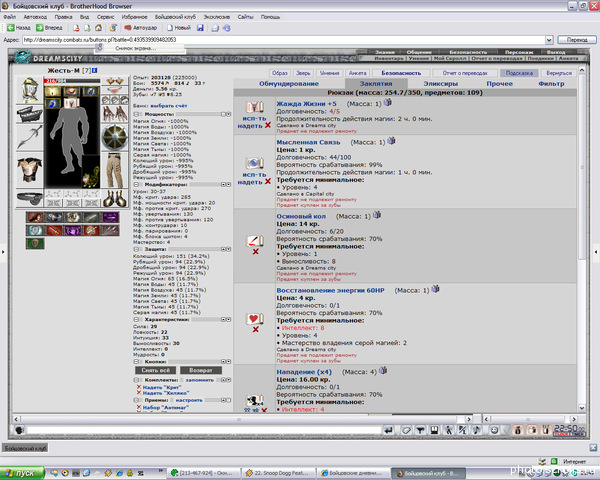Click the helmet equipment slot icon
The height and width of the screenshot is (480, 600).
(x=30, y=90)
